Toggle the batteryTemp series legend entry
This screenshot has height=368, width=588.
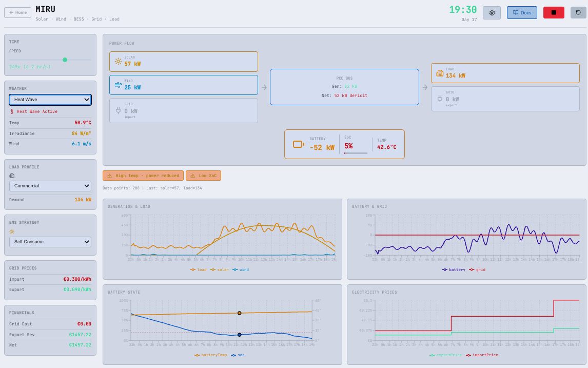click(x=211, y=355)
